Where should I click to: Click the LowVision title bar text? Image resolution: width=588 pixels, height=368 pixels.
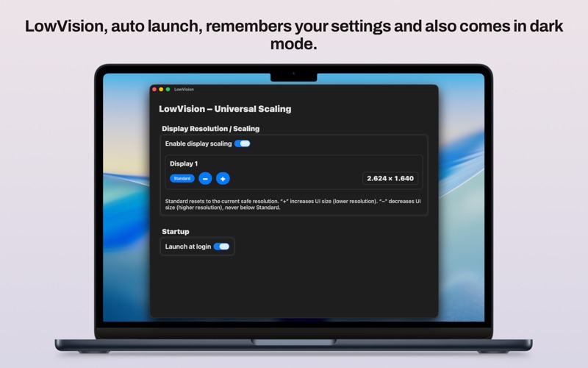pyautogui.click(x=184, y=89)
